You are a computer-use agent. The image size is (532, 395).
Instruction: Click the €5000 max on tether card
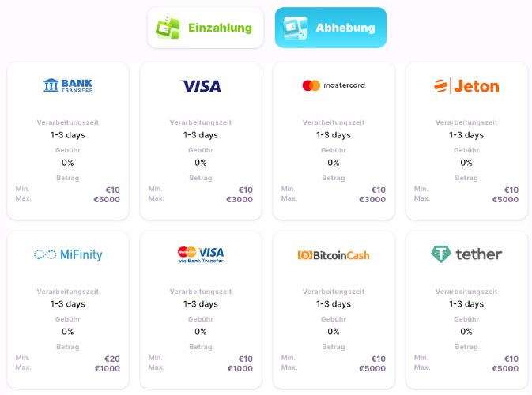tap(506, 368)
